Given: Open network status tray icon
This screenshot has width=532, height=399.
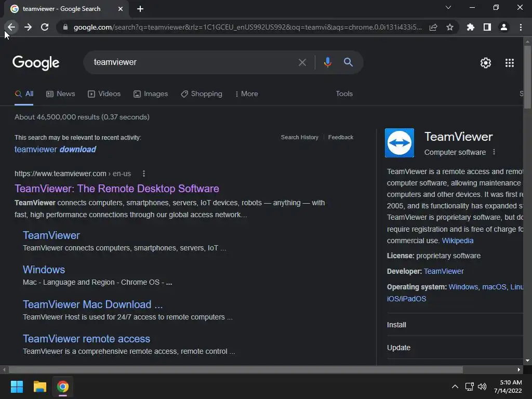Looking at the screenshot, I should (x=470, y=387).
